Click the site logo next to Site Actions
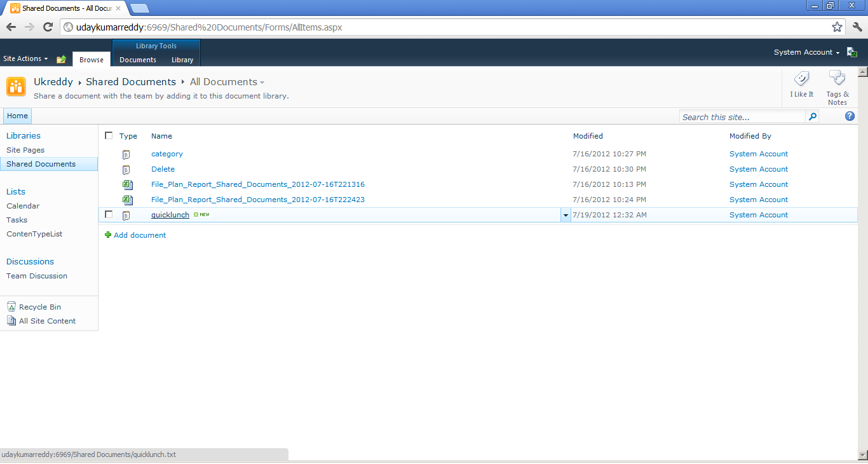 61,58
